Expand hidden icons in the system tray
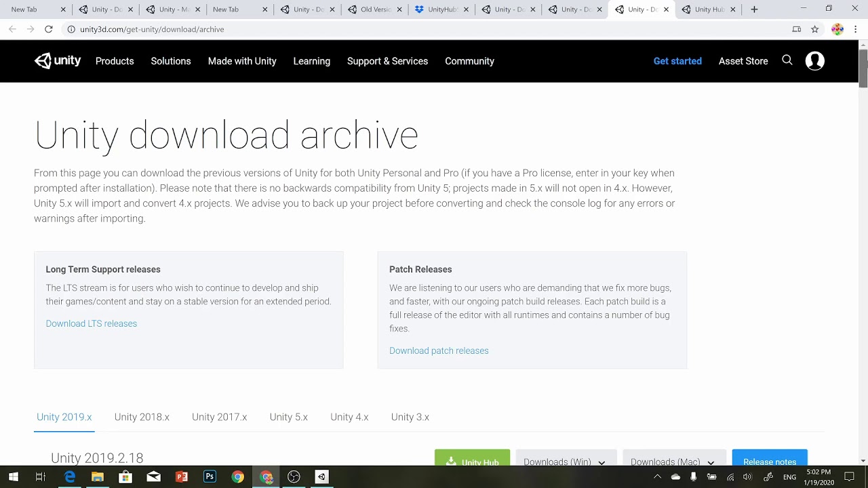Viewport: 868px width, 488px height. click(x=658, y=476)
